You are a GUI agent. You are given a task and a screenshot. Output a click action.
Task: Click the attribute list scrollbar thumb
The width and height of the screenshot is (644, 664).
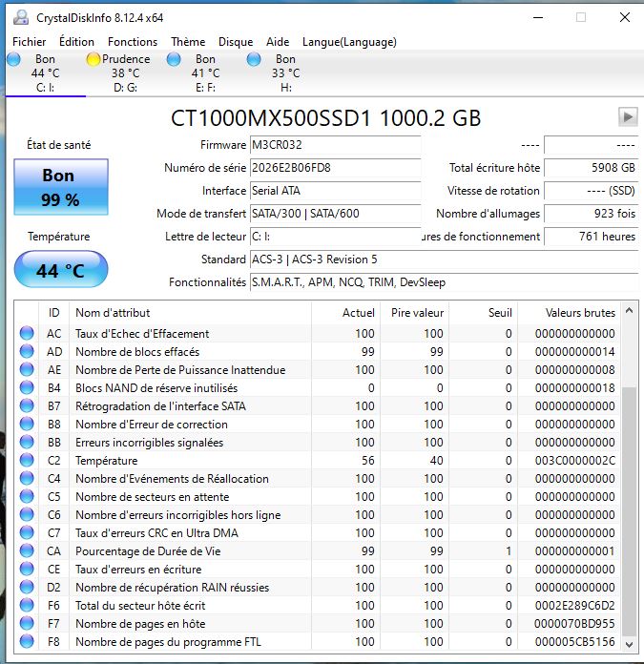(629, 510)
